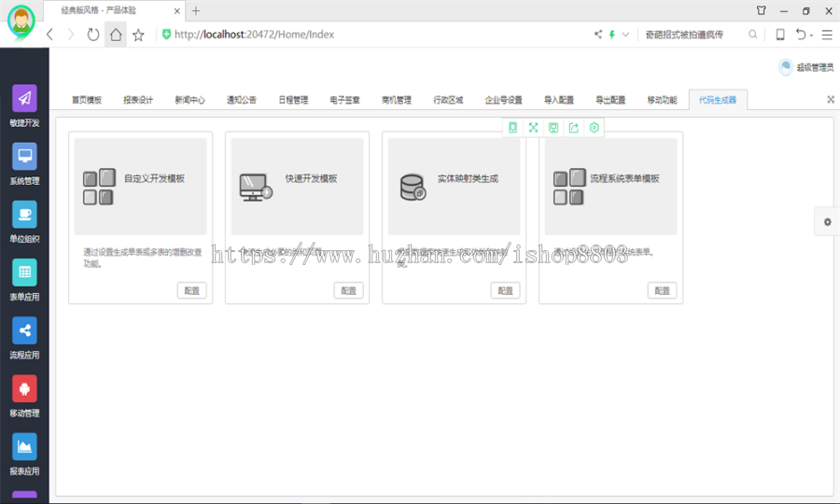Click the lightning speed-mode icon
The image size is (840, 504).
pos(611,35)
